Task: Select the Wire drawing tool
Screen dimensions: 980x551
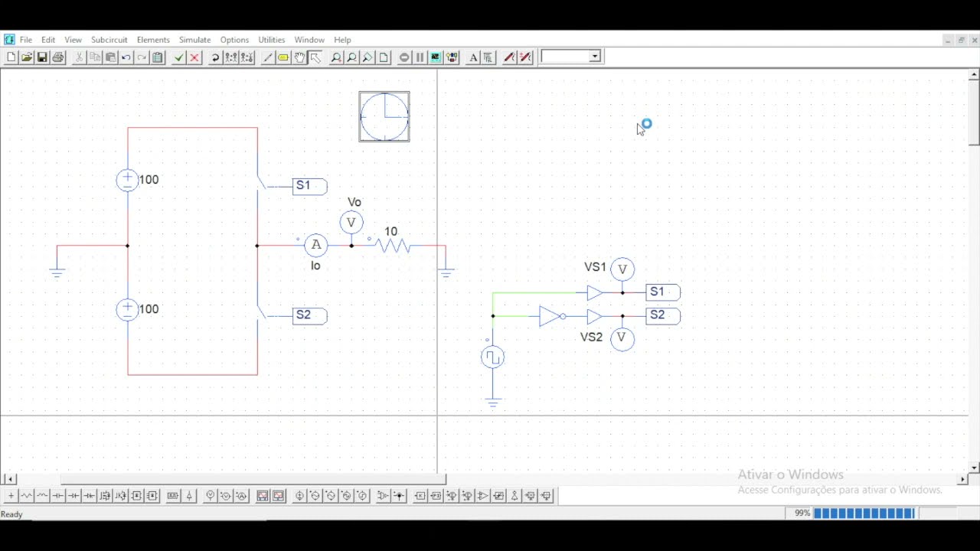Action: [x=267, y=57]
